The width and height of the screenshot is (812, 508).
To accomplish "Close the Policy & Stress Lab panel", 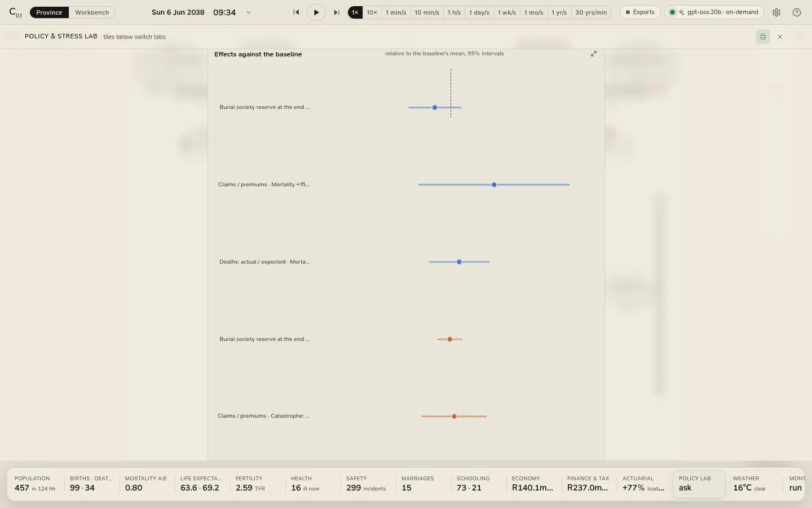I will pyautogui.click(x=780, y=37).
